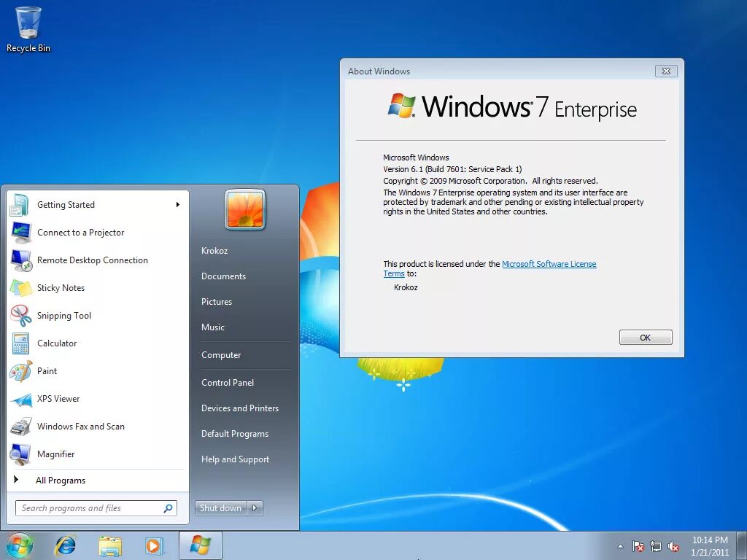Image resolution: width=747 pixels, height=560 pixels.
Task: Click the About Windows taskbar button
Action: pyautogui.click(x=200, y=545)
